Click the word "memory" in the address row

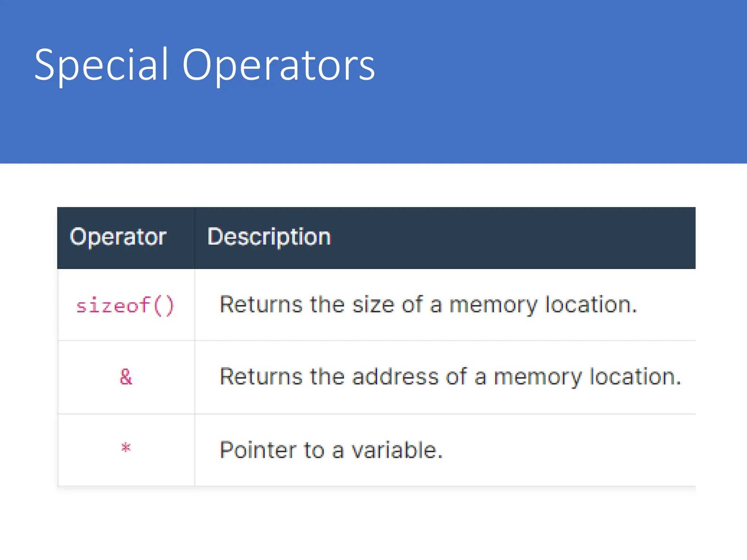click(538, 377)
